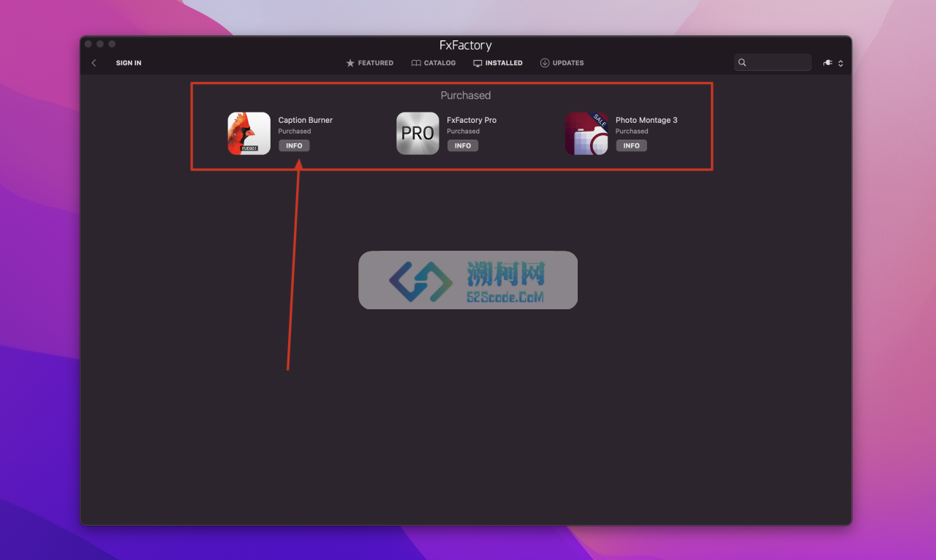Click the search magnifier icon

point(742,63)
